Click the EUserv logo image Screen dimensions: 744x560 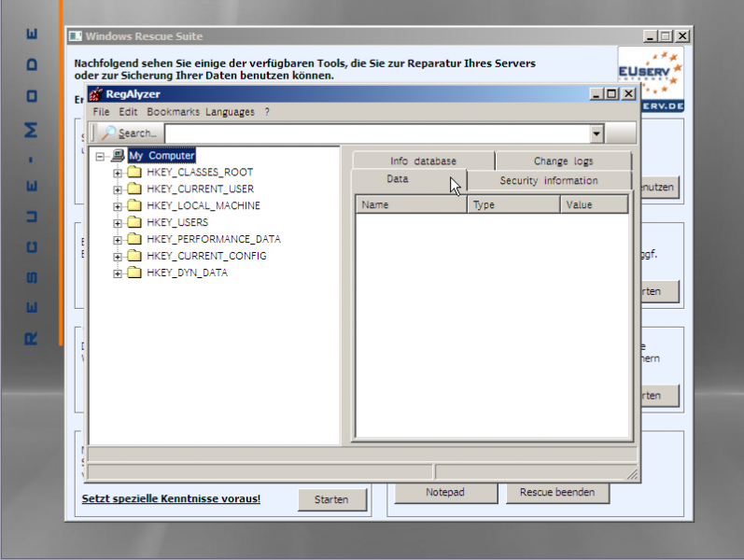651,78
